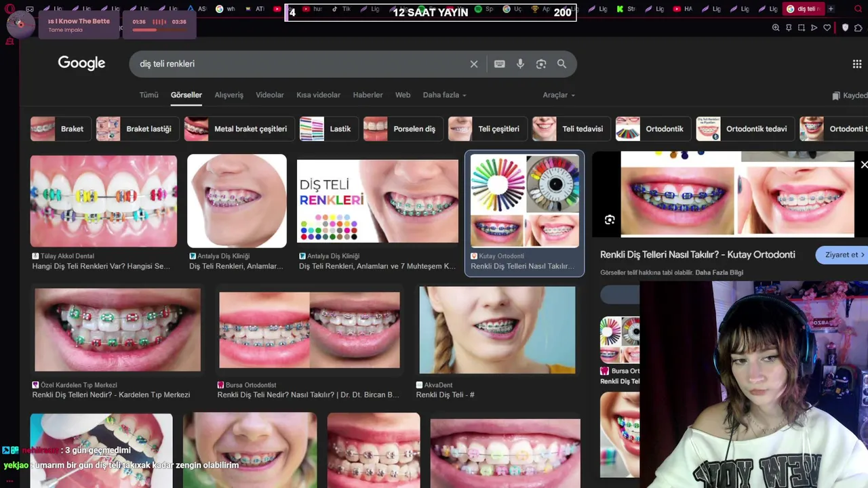This screenshot has height=488, width=868.
Task: Seek the Tame Impala song progress bar
Action: [x=159, y=28]
